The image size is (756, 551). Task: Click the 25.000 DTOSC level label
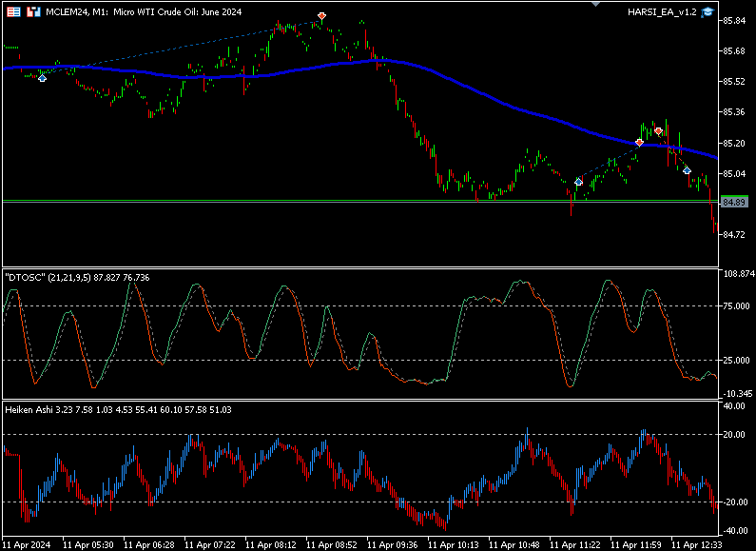[738, 360]
